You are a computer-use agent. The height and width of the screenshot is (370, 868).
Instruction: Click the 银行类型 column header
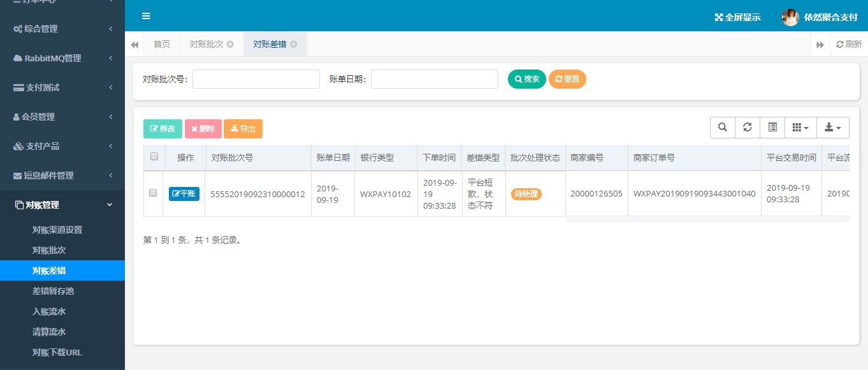(x=386, y=158)
